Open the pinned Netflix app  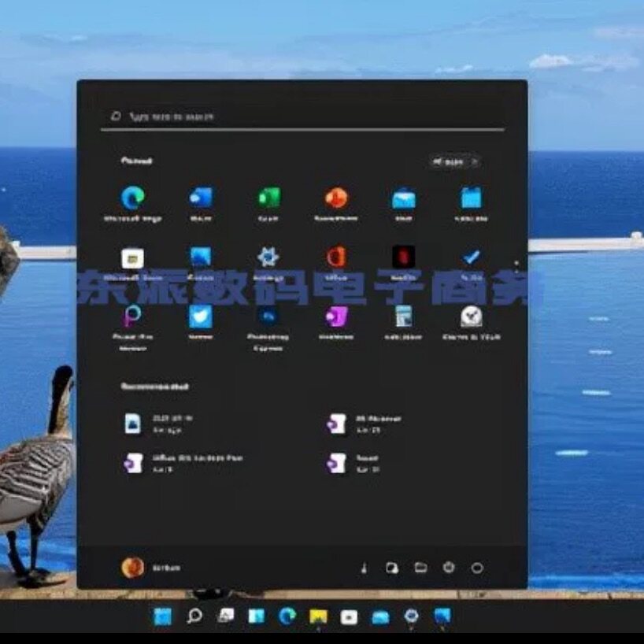404,263
